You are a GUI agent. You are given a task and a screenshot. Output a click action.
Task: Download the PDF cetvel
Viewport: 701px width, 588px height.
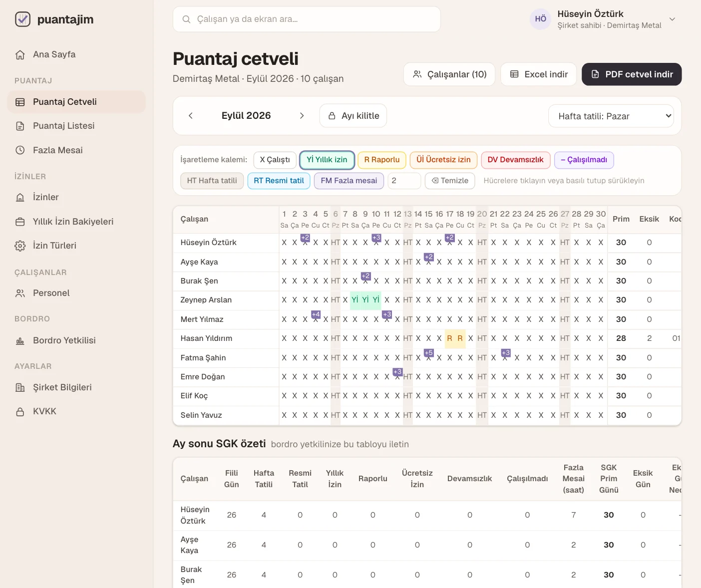(632, 74)
